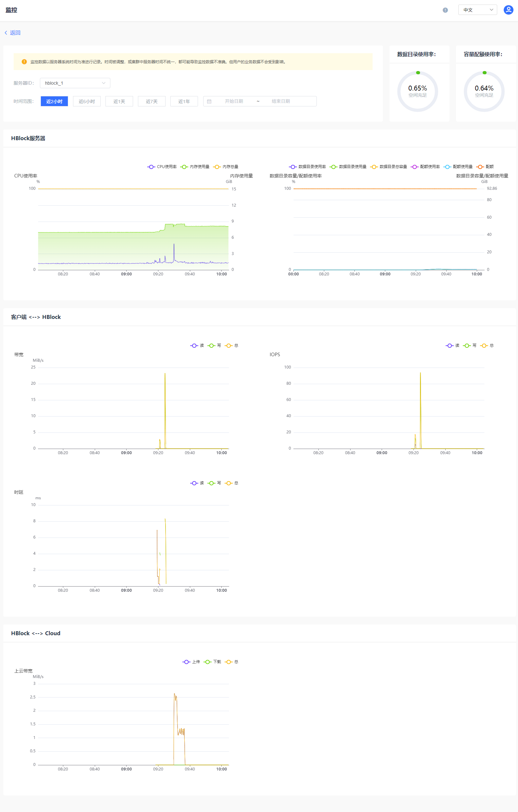Screen dimensions: 518x812
Task: Toggle 上传 series in cloud bandwidth legend
Action: pos(191,661)
